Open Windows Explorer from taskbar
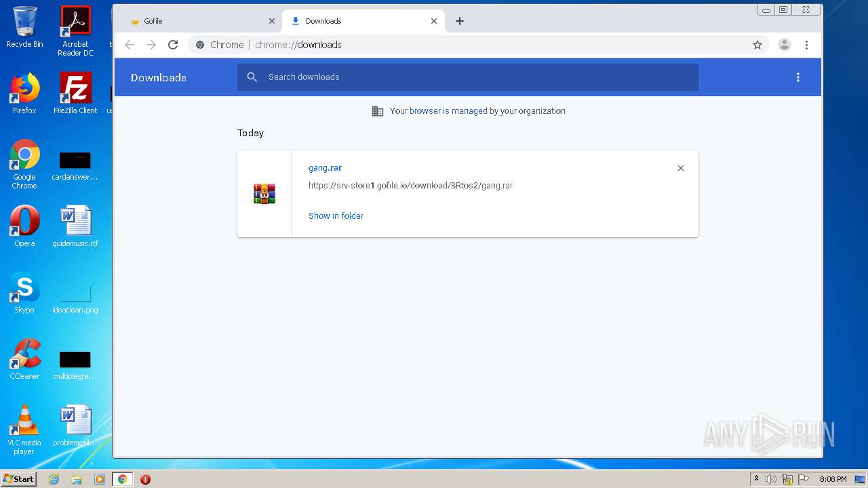The width and height of the screenshot is (868, 488). (77, 479)
